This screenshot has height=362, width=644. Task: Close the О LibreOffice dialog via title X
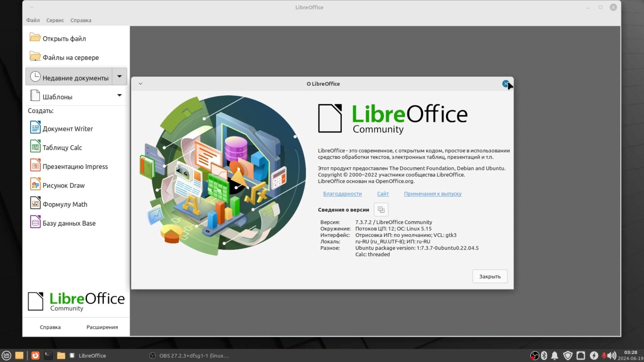coord(505,84)
